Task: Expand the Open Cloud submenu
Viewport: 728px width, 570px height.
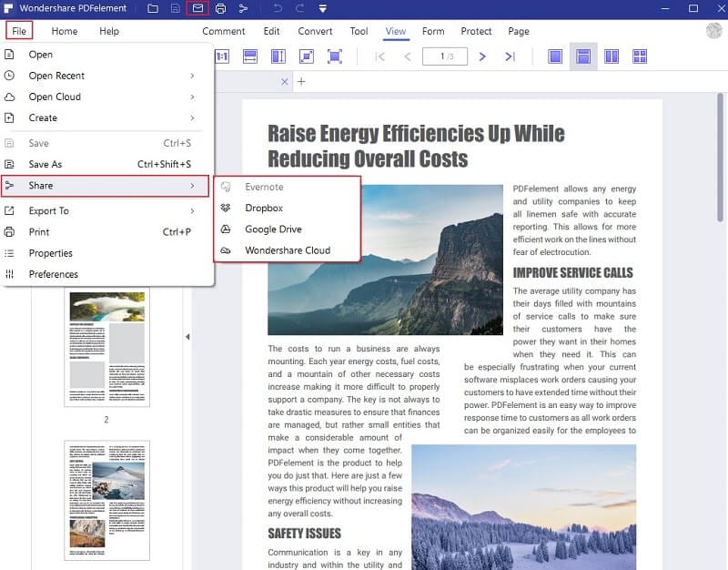Action: (106, 97)
